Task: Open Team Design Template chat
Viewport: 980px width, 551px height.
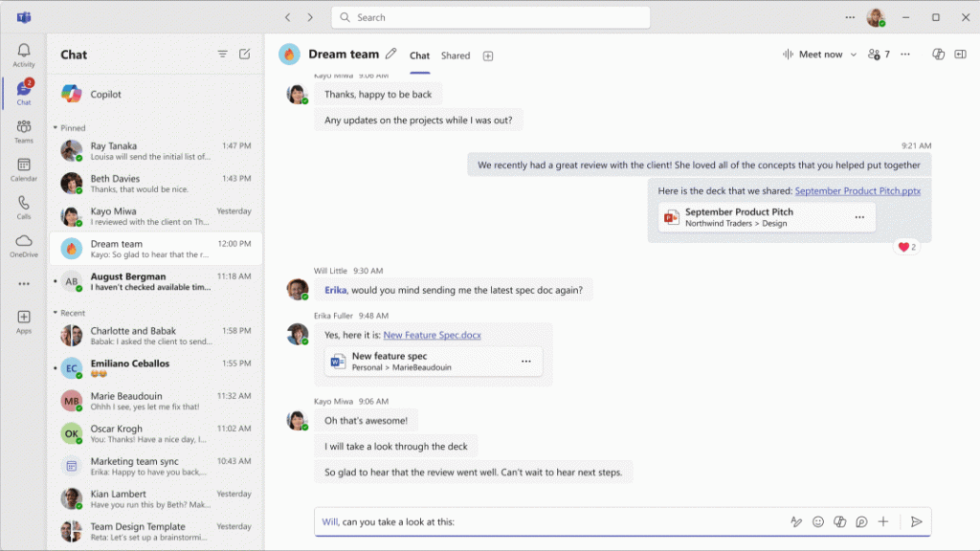Action: point(156,530)
